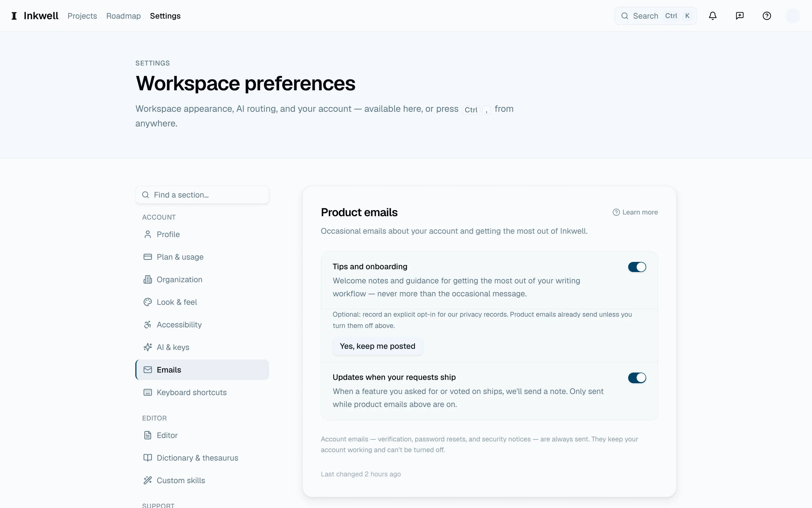The image size is (812, 508).
Task: Click the "ACCOUNT" sidebar group label
Action: tap(159, 217)
